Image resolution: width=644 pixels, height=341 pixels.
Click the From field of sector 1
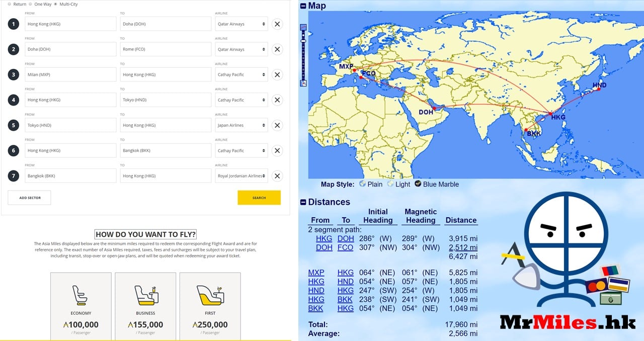coord(70,24)
